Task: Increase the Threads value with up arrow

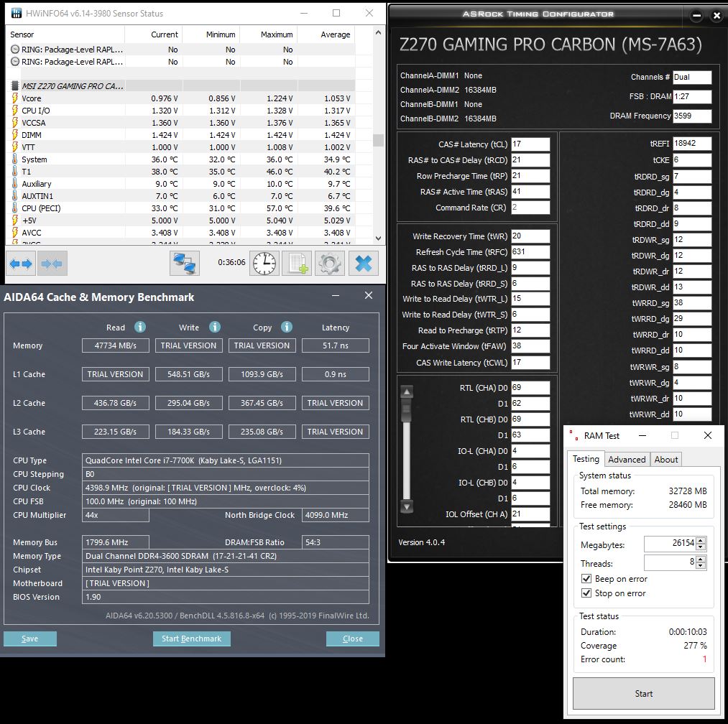Action: click(x=701, y=559)
